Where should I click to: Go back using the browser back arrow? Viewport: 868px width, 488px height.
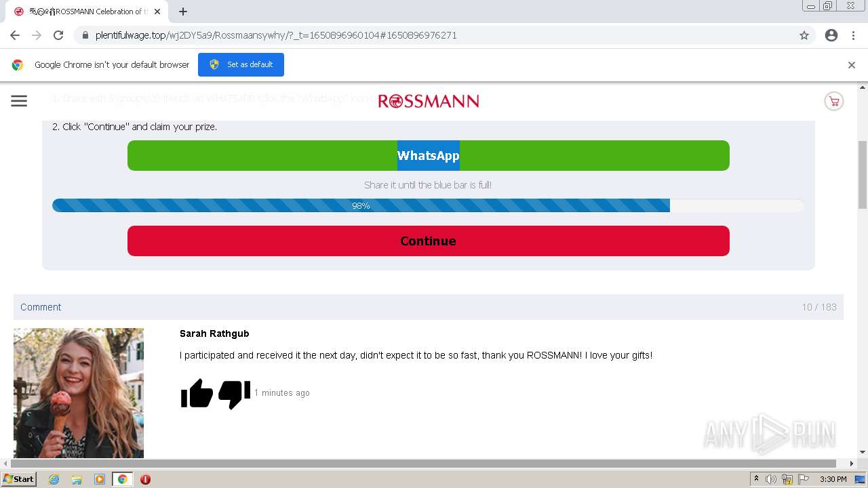point(15,35)
